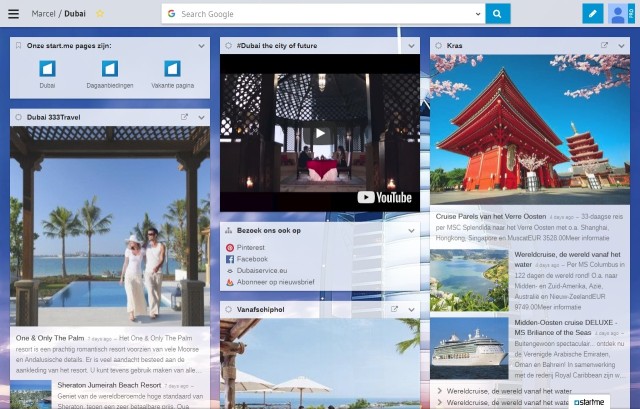
Task: Expand the Dubai 333Travel widget menu
Action: (201, 117)
